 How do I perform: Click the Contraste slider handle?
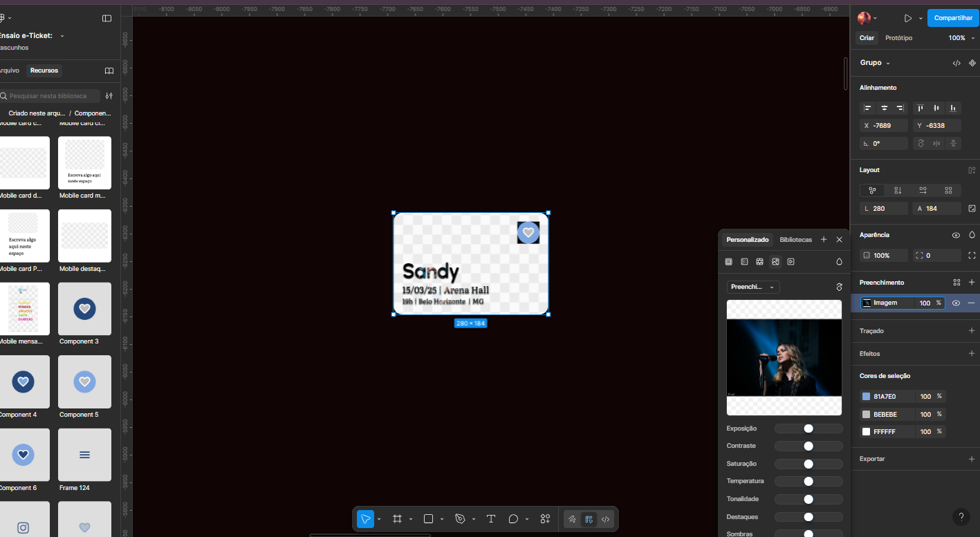coord(808,446)
